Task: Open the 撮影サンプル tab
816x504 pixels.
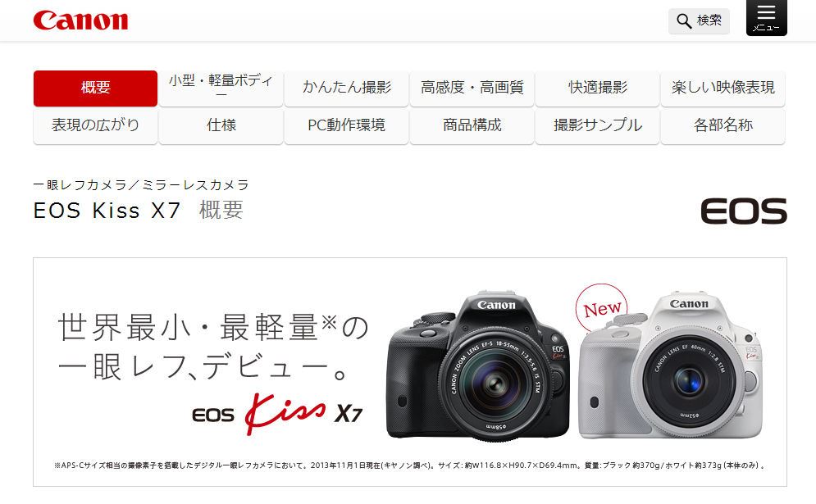Action: point(597,125)
